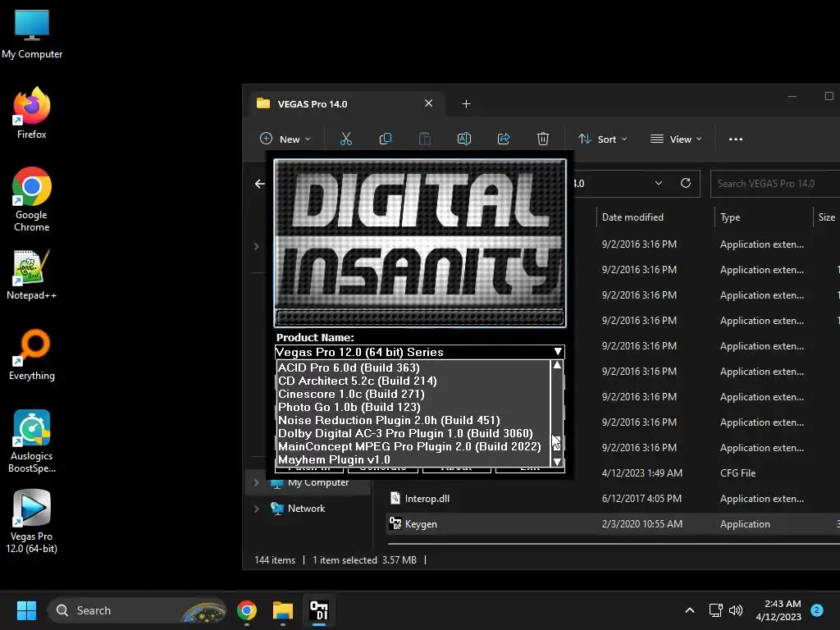Click the CFG File row type cell
840x630 pixels.
point(737,473)
